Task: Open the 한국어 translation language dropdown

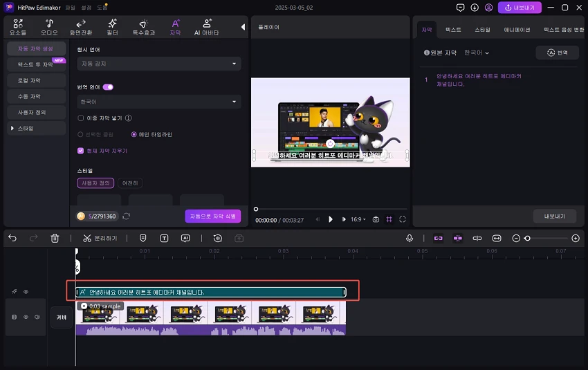Action: click(159, 102)
